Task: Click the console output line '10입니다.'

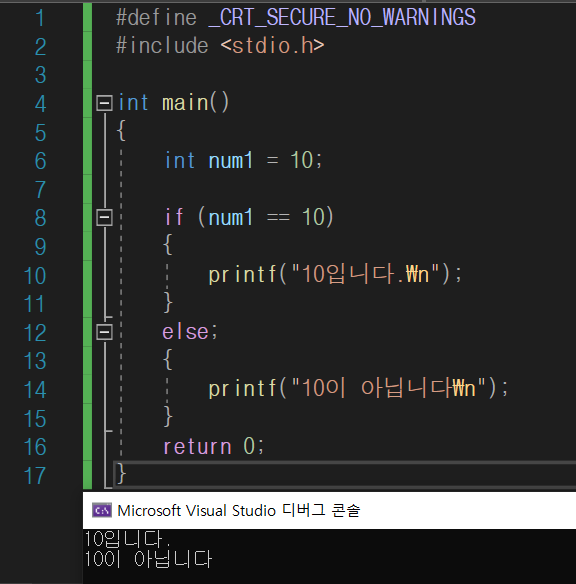Action: click(x=127, y=539)
